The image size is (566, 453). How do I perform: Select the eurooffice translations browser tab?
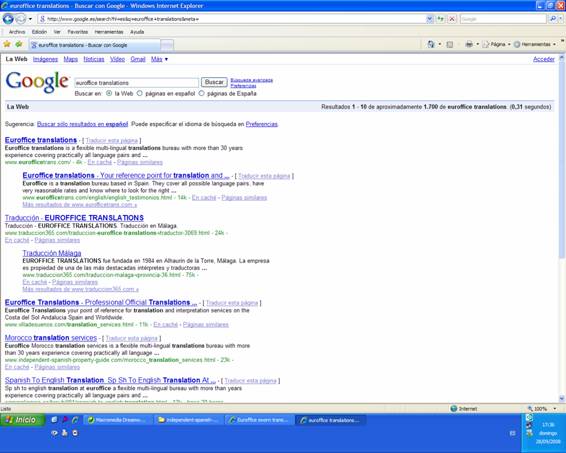point(95,45)
